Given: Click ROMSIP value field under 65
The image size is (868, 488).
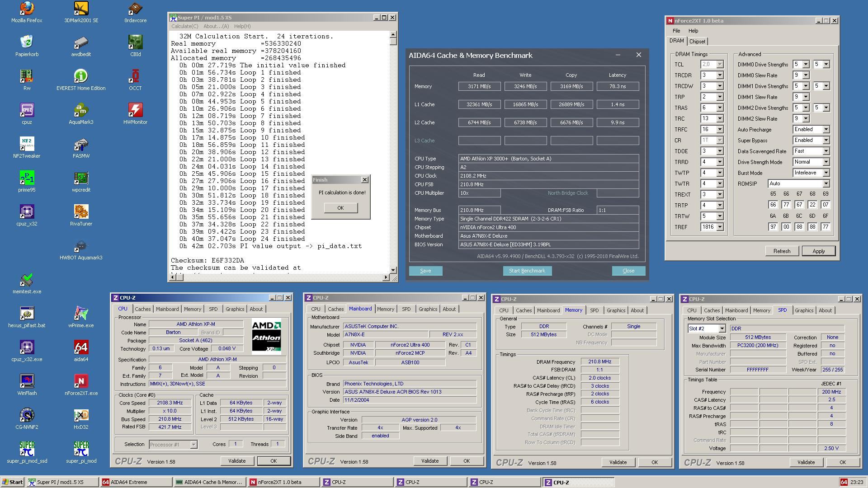Looking at the screenshot, I should pos(773,205).
